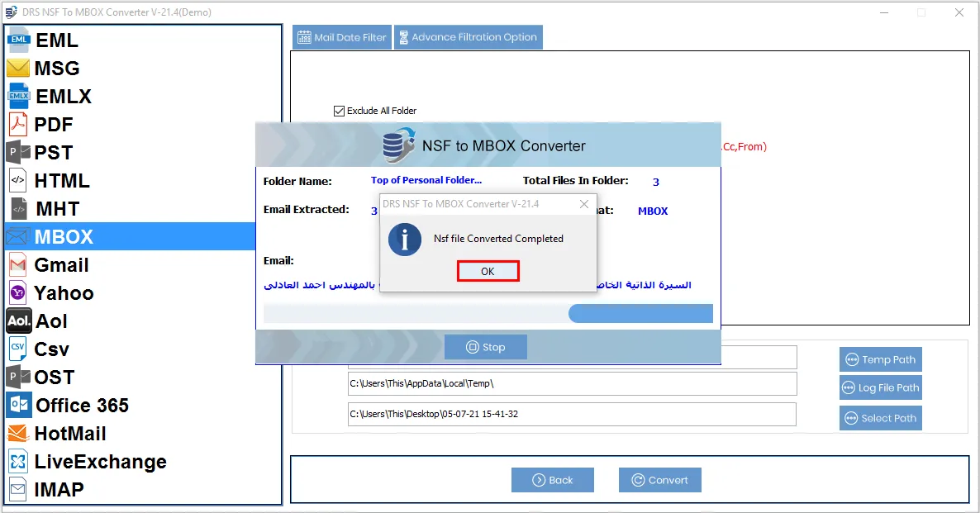Screen dimensions: 980x513
Task: Pick the Csv file icon
Action: 17,349
